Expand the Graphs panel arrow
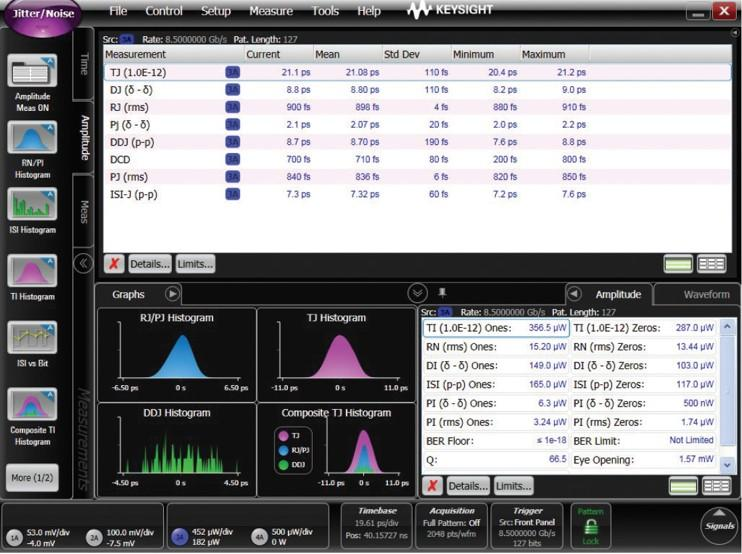 tap(172, 294)
